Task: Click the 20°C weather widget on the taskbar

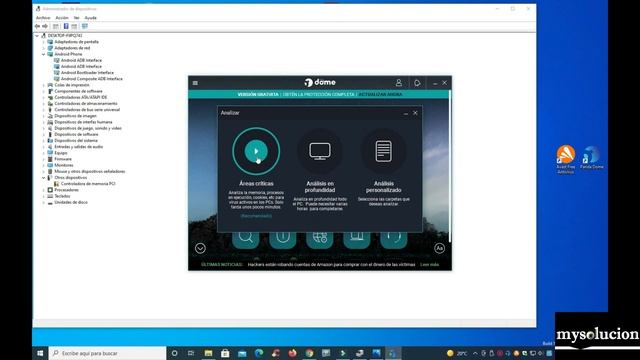Action: (x=457, y=353)
